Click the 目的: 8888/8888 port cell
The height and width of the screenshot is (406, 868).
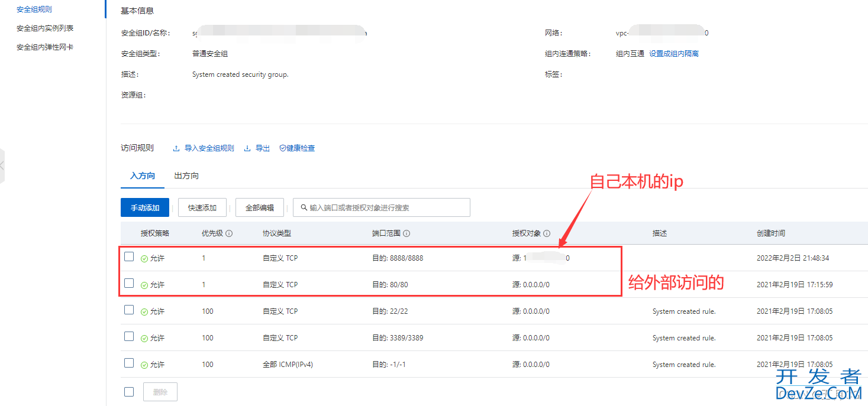click(398, 258)
